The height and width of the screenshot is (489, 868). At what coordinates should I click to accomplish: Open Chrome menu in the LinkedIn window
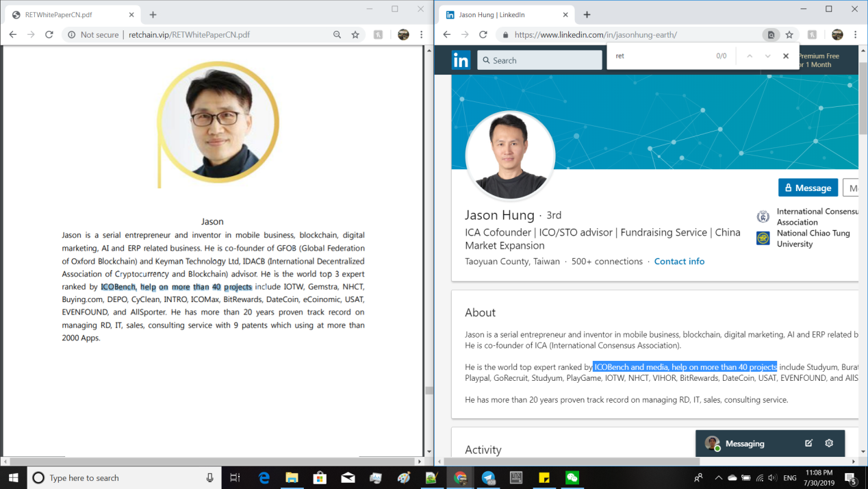(855, 34)
